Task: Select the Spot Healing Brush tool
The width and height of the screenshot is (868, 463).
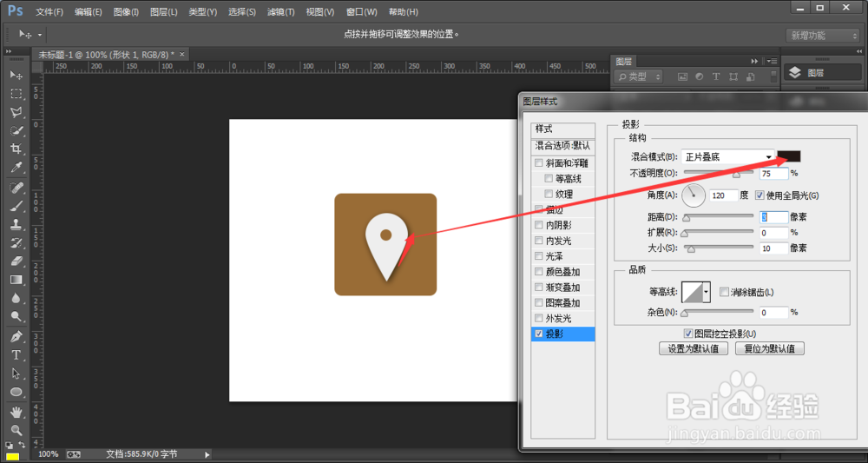Action: pos(16,188)
